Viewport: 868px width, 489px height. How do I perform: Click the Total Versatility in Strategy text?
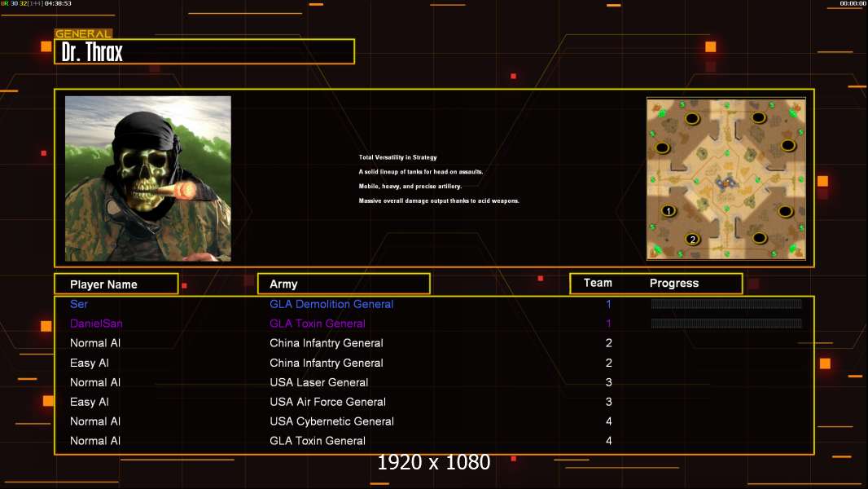click(398, 157)
